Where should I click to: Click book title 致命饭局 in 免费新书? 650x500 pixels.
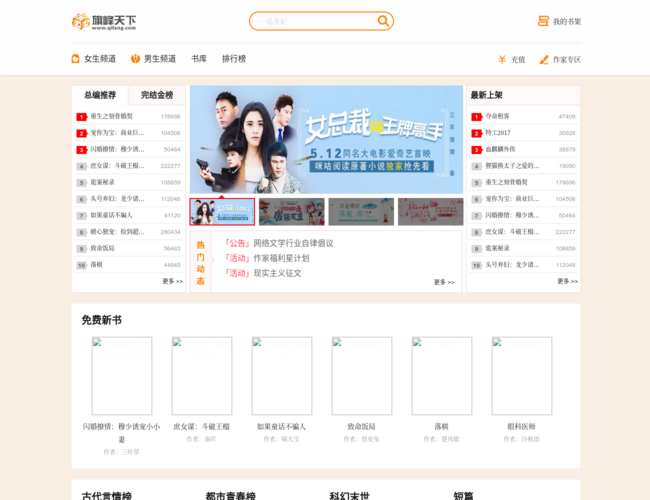(x=361, y=427)
